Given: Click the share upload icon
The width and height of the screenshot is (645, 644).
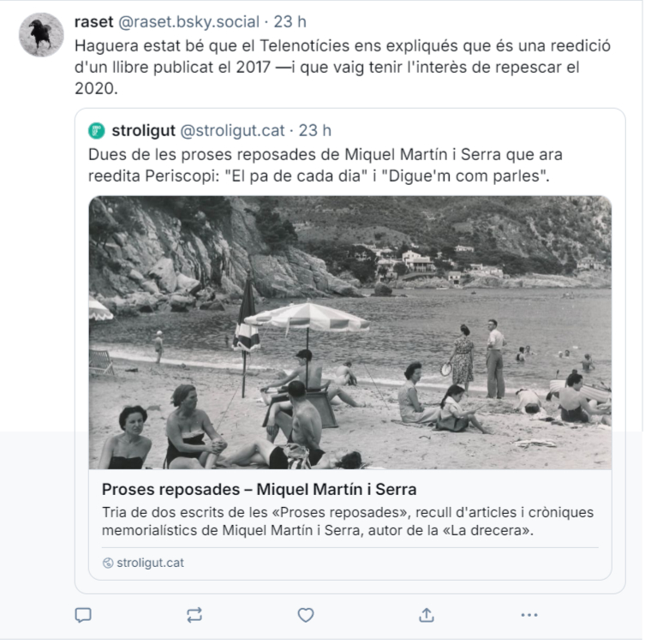Looking at the screenshot, I should tap(427, 614).
